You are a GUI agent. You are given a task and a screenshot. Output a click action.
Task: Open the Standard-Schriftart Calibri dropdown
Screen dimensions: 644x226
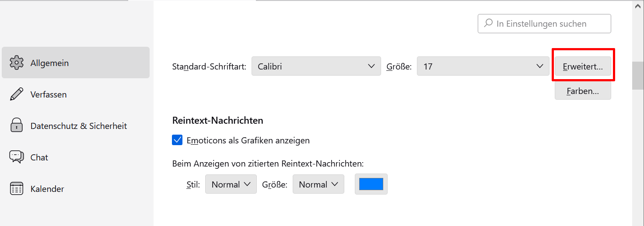point(316,66)
